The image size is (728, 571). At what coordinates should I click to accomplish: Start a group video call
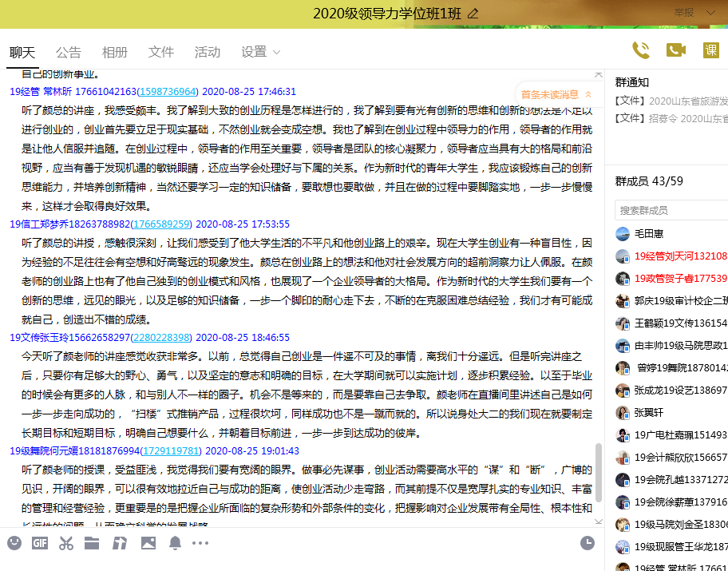676,50
